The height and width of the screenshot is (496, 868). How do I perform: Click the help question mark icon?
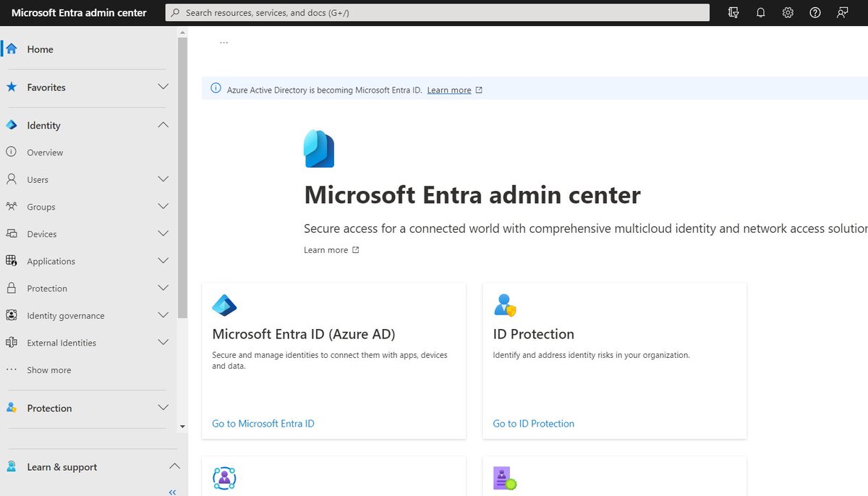pyautogui.click(x=814, y=12)
